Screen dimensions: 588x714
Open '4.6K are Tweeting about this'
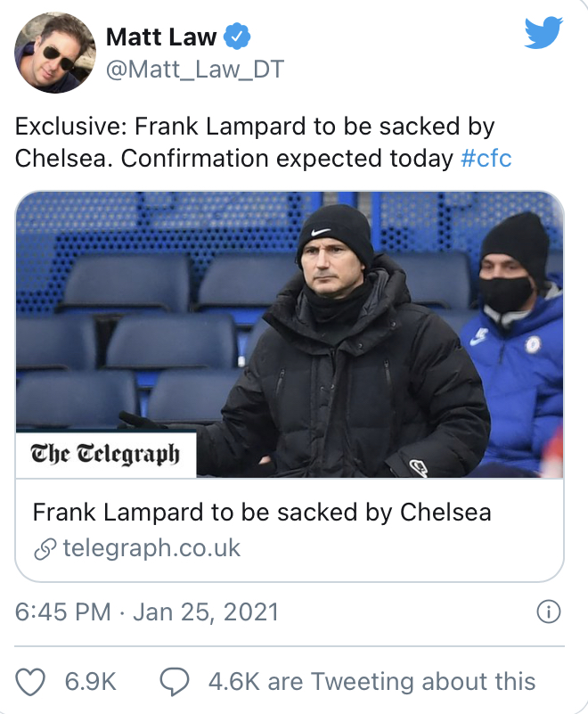(372, 682)
